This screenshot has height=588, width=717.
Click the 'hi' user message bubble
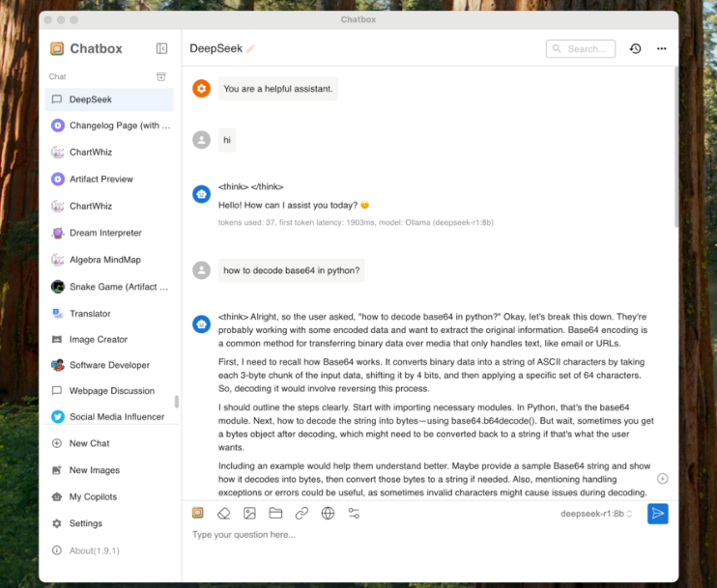click(227, 140)
